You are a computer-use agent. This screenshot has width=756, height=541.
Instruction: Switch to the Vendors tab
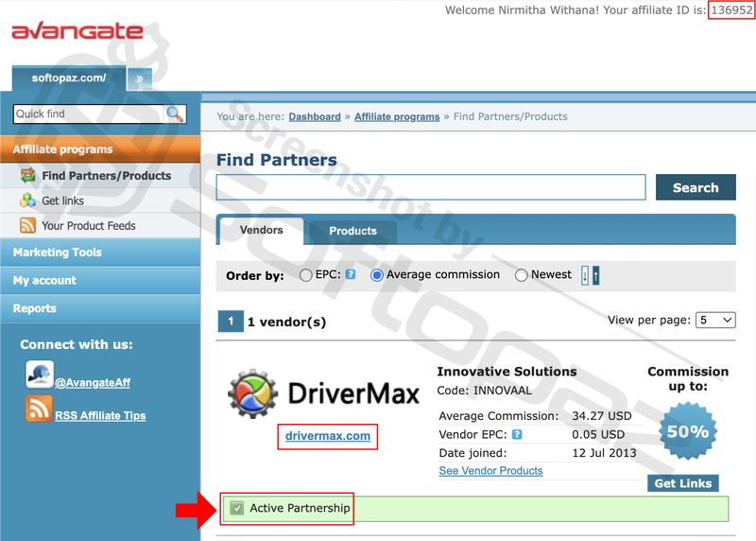pyautogui.click(x=261, y=230)
